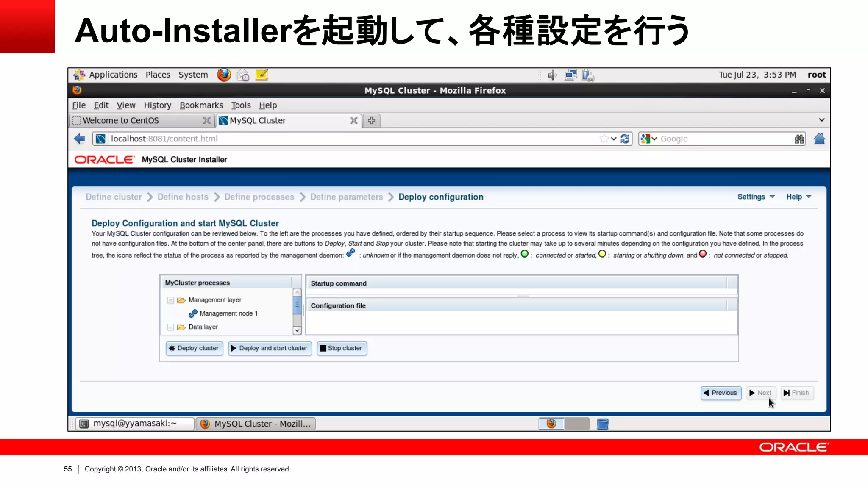Click the site identity icon in address bar
Image resolution: width=868 pixels, height=488 pixels.
(100, 139)
